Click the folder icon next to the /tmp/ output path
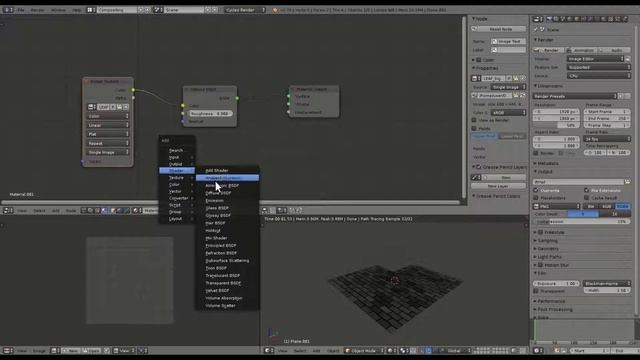This screenshot has width=640, height=360. point(627,182)
